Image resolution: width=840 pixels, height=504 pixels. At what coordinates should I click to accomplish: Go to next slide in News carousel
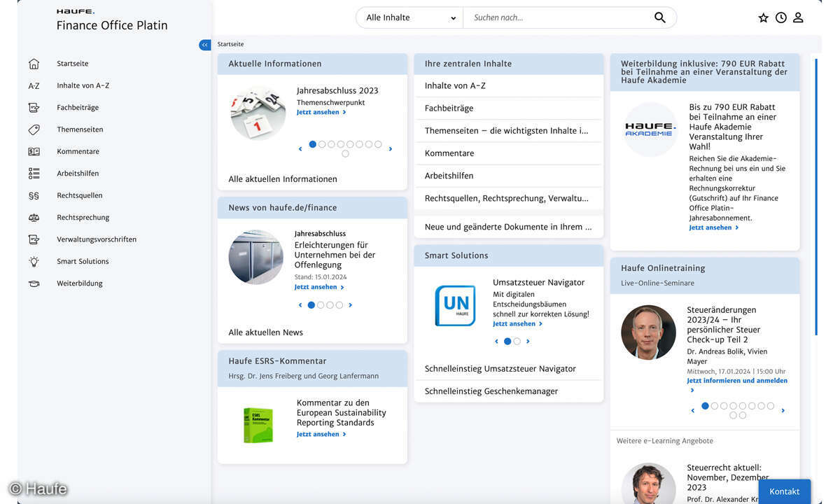click(x=351, y=305)
